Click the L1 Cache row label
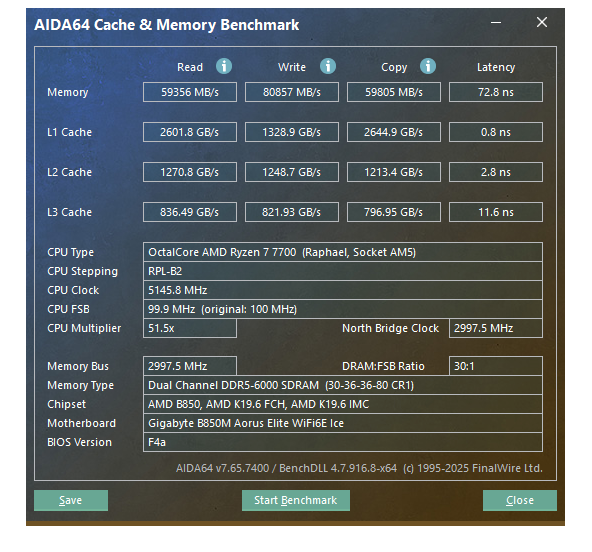This screenshot has height=552, width=592. click(69, 132)
